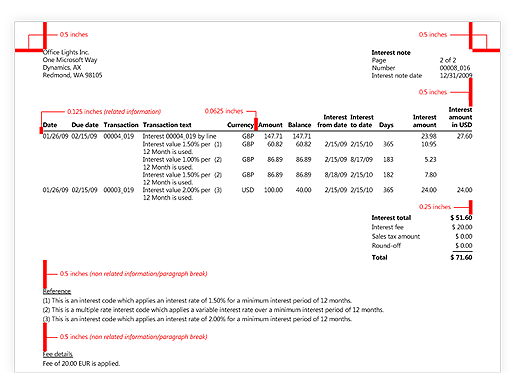Click the balance value 40.00
Image resolution: width=515 pixels, height=373 pixels.
tap(303, 190)
